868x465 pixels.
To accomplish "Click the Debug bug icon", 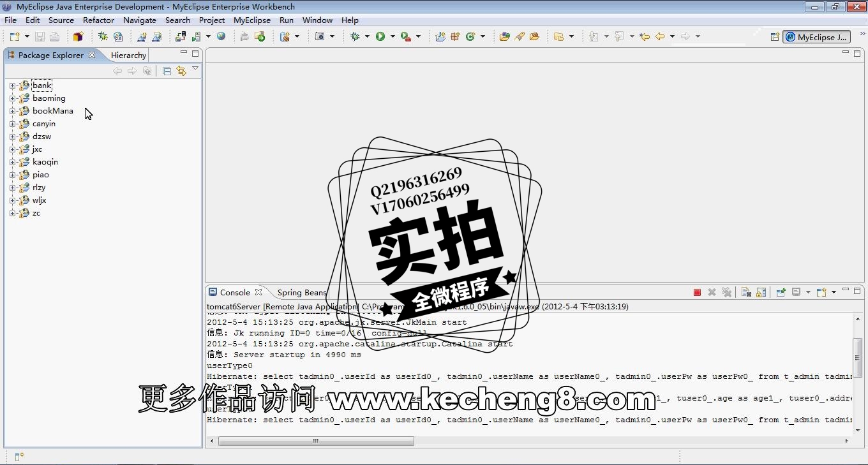I will coord(355,36).
